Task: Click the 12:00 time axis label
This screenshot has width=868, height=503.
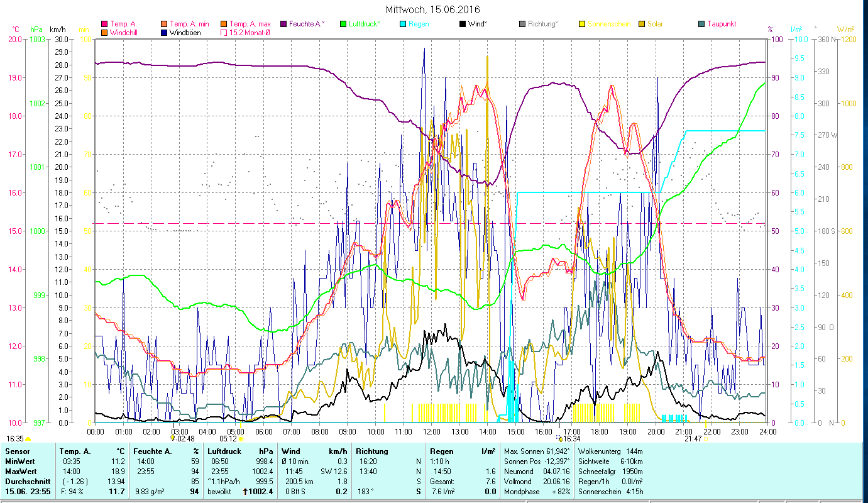Action: click(x=432, y=431)
